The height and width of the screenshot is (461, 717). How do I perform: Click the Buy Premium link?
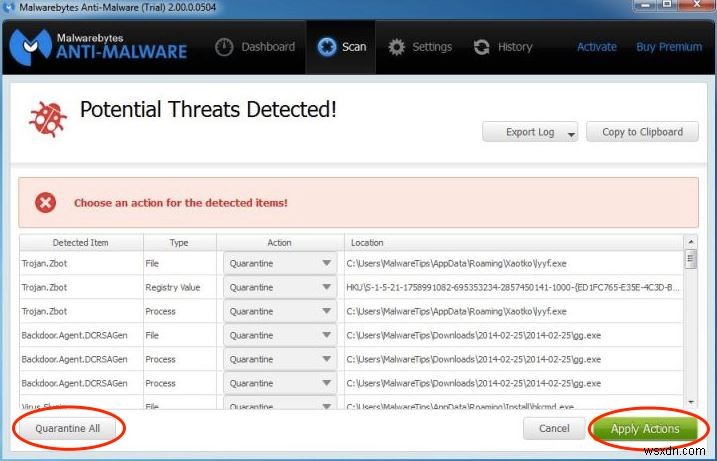coord(669,47)
